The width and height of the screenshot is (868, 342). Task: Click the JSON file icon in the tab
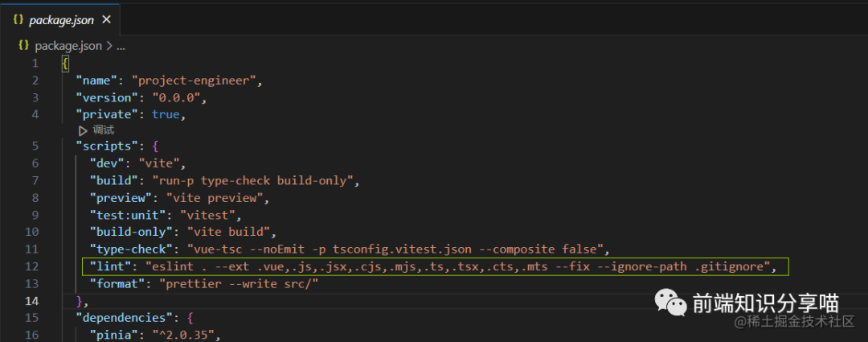[x=18, y=19]
